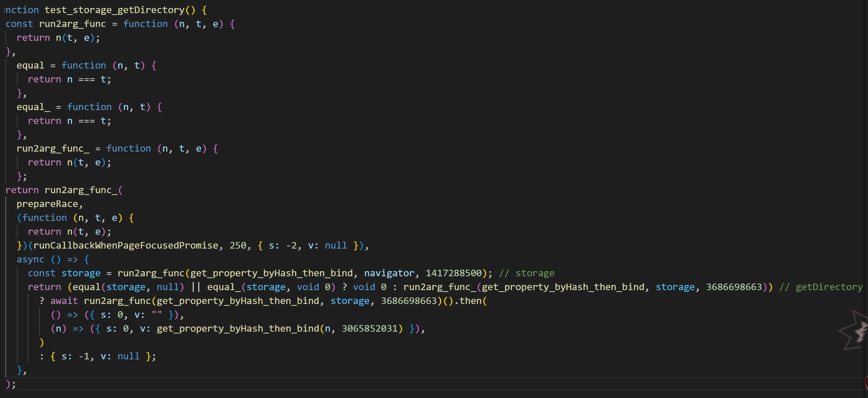Click the 'equal =' function definition name
Image resolution: width=868 pixels, height=398 pixels.
(30, 66)
